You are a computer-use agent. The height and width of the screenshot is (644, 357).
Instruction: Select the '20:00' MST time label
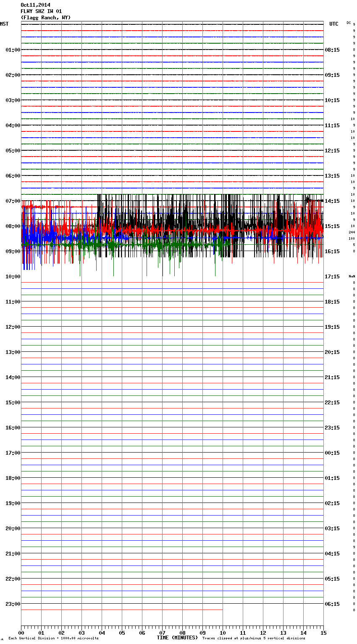pyautogui.click(x=13, y=529)
